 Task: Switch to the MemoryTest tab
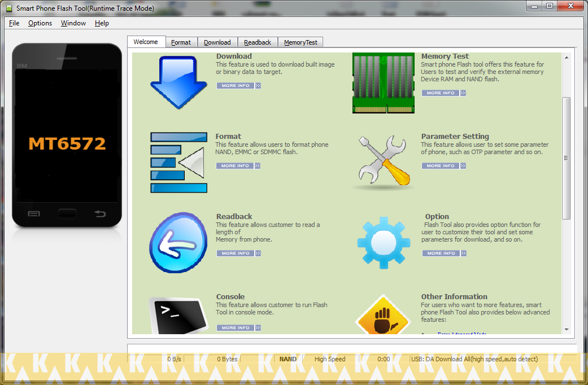pyautogui.click(x=300, y=42)
